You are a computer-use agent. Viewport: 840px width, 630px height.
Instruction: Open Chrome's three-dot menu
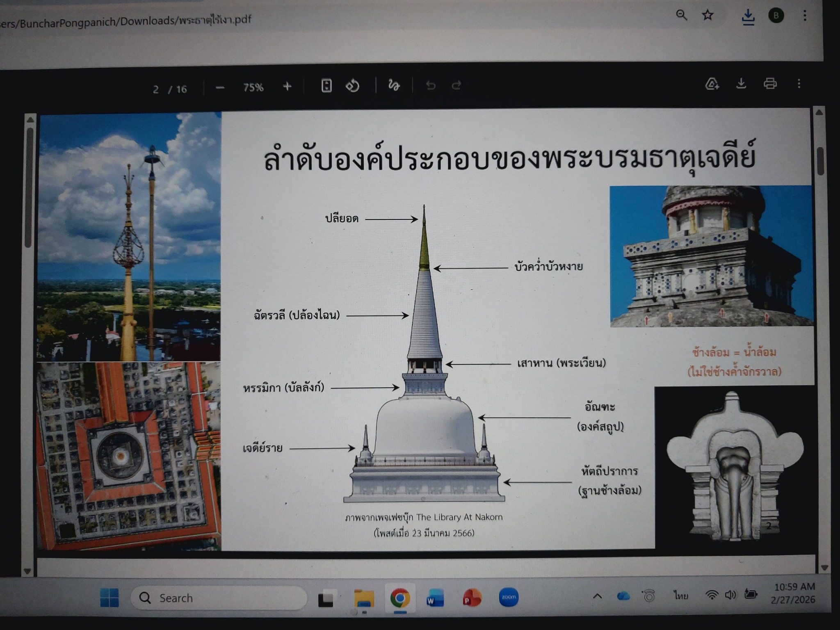(805, 16)
